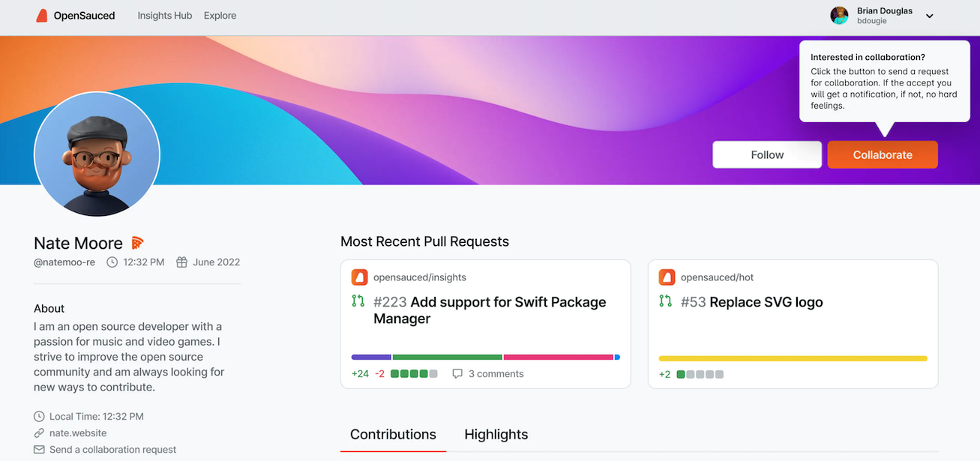980x461 pixels.
Task: Switch to the Highlights tab
Action: point(496,434)
